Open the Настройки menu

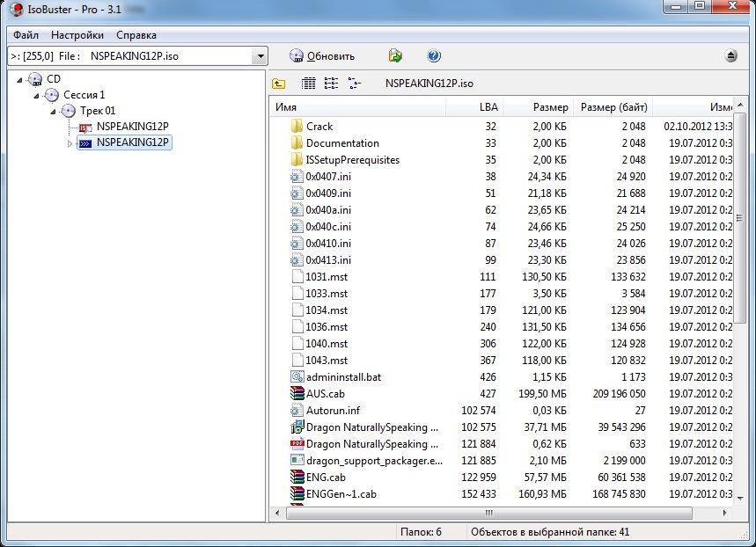click(x=77, y=35)
